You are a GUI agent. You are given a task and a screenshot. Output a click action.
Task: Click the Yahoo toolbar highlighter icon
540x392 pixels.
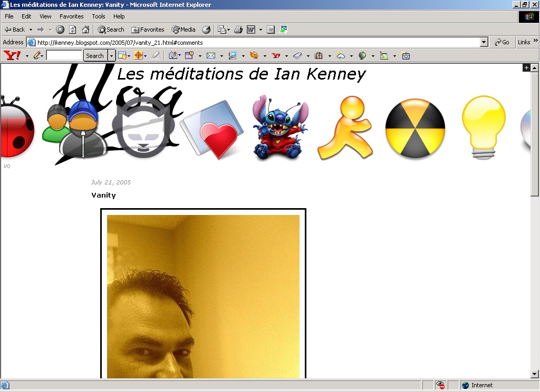tap(156, 55)
